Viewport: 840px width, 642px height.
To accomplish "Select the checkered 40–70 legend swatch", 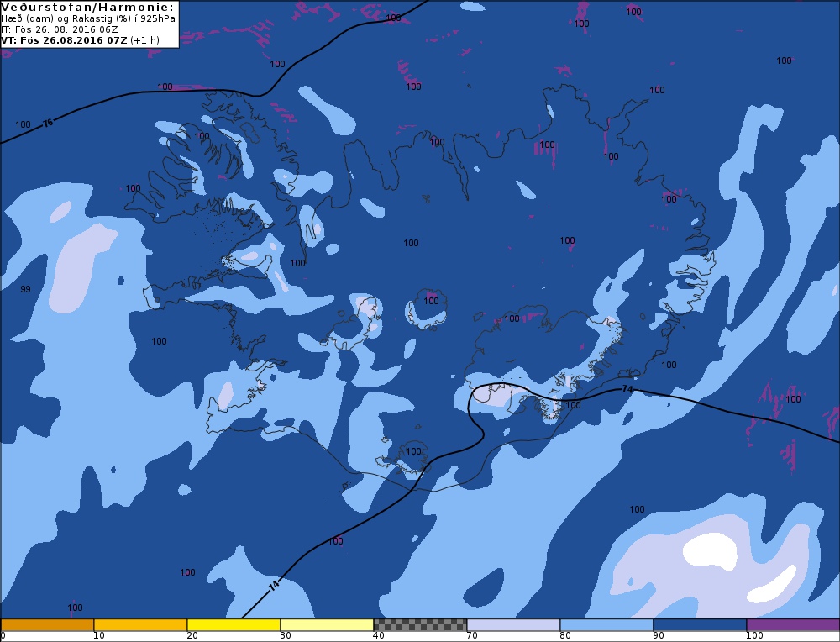I will [x=420, y=625].
